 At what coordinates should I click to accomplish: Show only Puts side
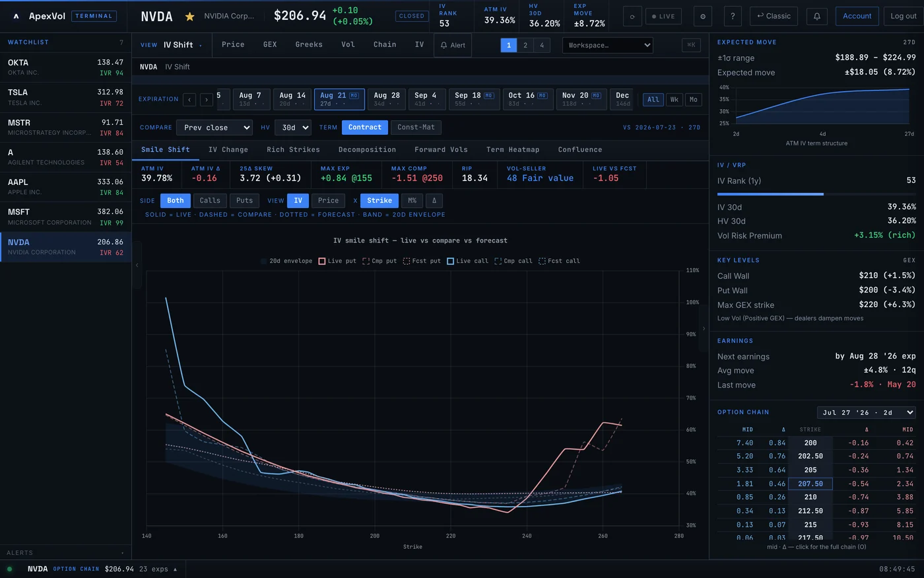[x=244, y=201]
